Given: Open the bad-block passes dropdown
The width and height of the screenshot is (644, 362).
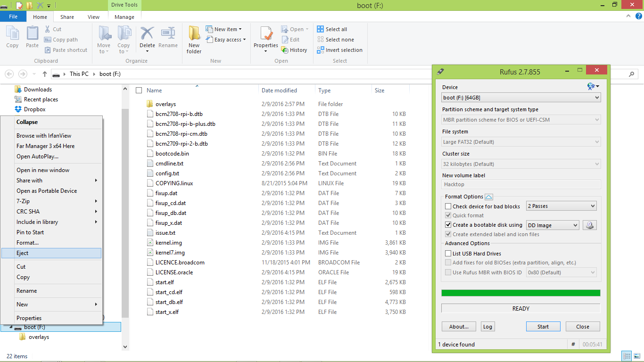Looking at the screenshot, I should (561, 206).
